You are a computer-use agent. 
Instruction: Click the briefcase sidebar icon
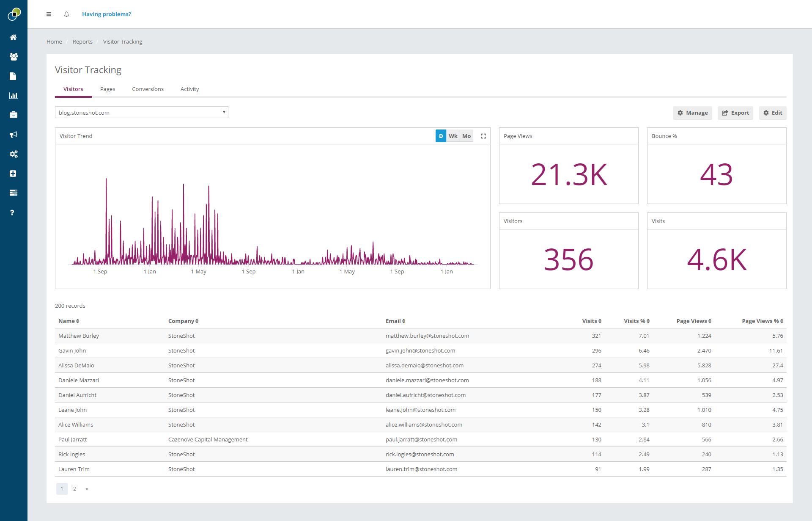point(14,115)
